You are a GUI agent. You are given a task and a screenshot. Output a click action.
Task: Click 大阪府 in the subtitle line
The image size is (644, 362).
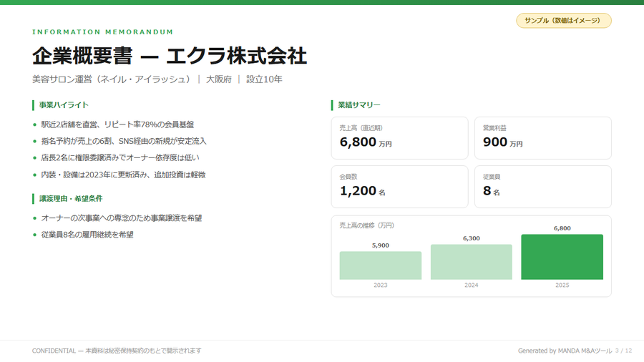[218, 79]
